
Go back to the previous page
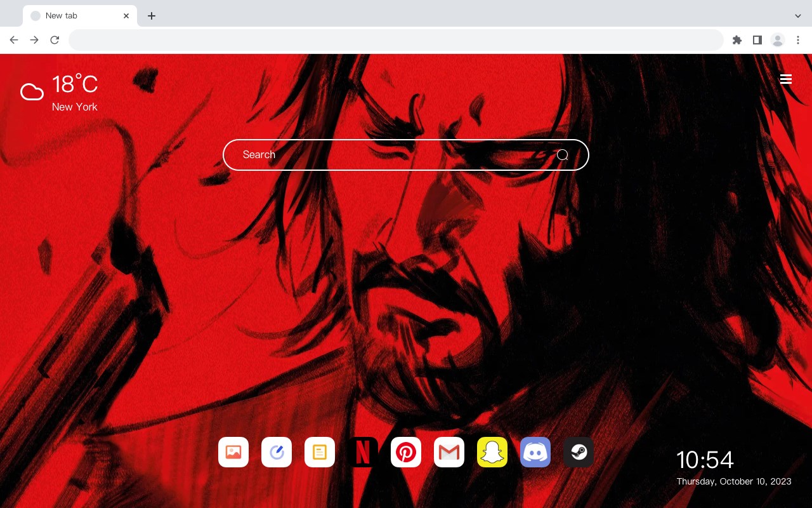click(14, 40)
